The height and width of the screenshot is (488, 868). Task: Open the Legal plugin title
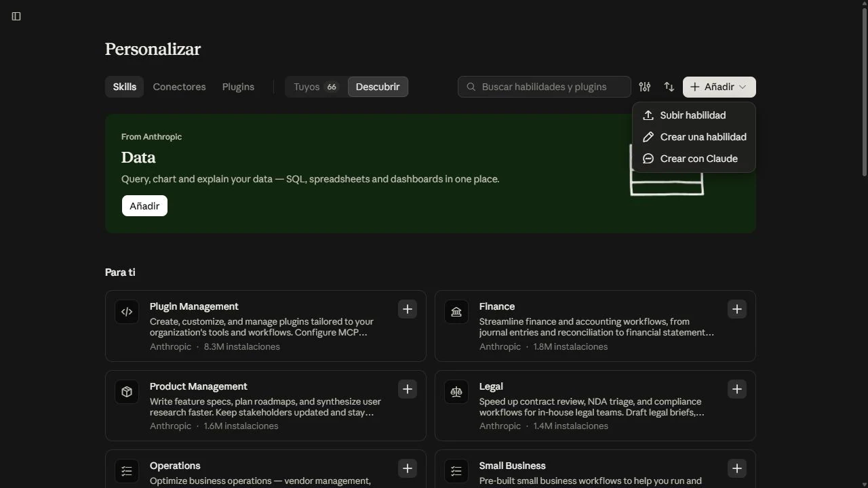(x=491, y=386)
